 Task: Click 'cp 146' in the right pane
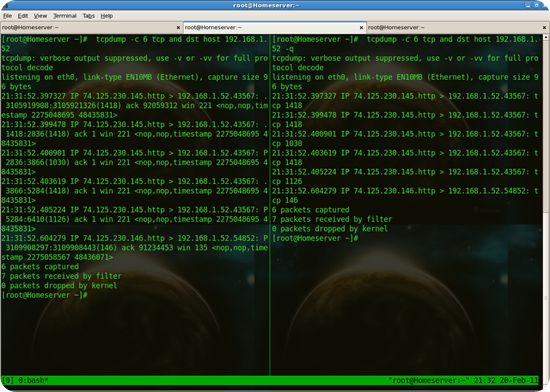pos(285,200)
